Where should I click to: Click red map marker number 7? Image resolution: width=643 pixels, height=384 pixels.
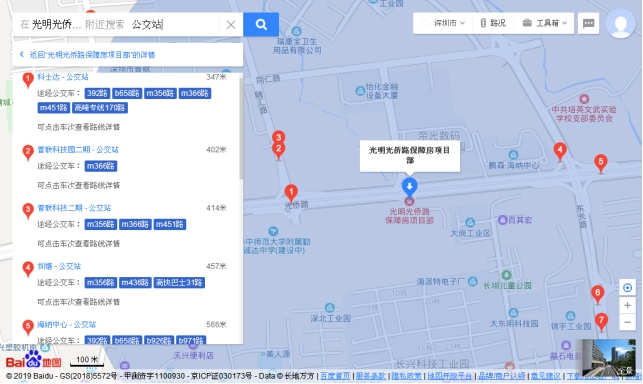pos(601,322)
